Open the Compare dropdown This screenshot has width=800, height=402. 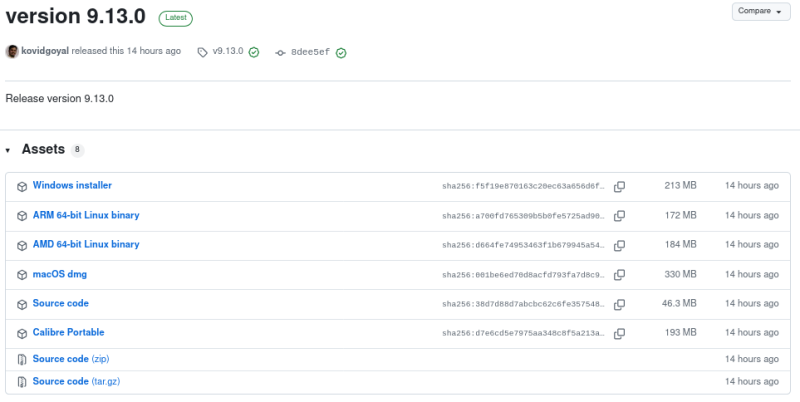tap(761, 11)
